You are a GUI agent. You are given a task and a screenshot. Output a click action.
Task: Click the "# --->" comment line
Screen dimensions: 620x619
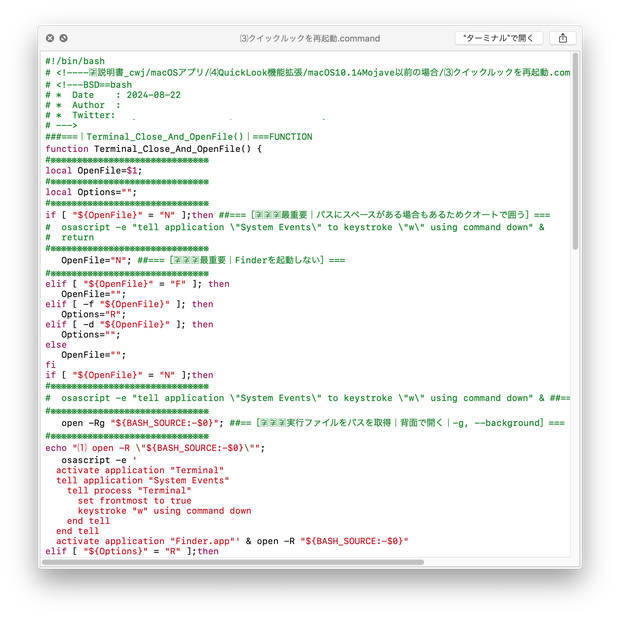[61, 125]
